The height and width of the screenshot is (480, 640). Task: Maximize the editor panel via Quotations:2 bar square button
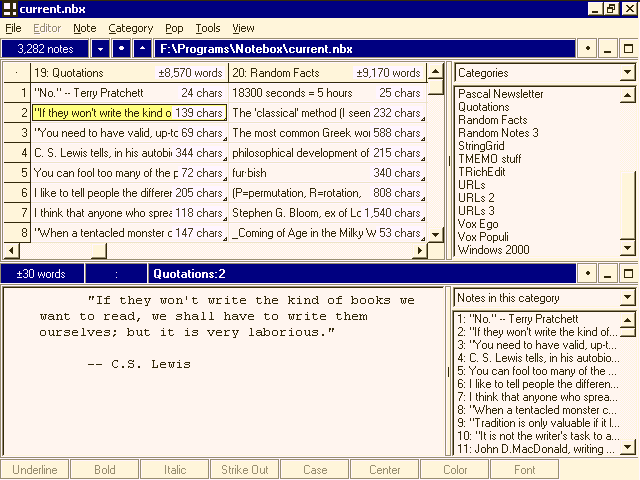(x=629, y=273)
